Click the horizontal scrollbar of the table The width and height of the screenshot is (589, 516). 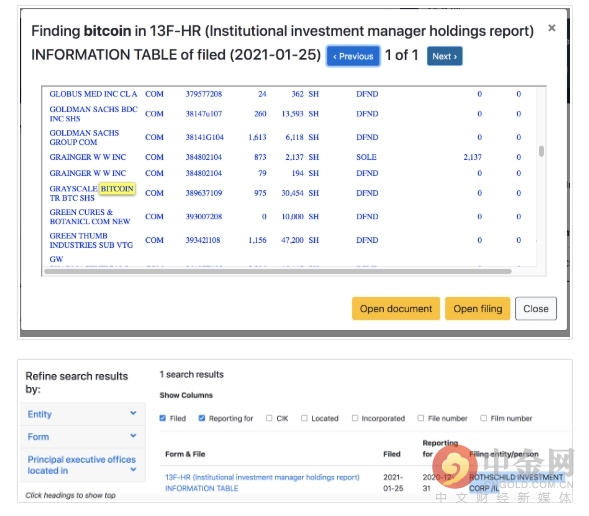(x=278, y=271)
